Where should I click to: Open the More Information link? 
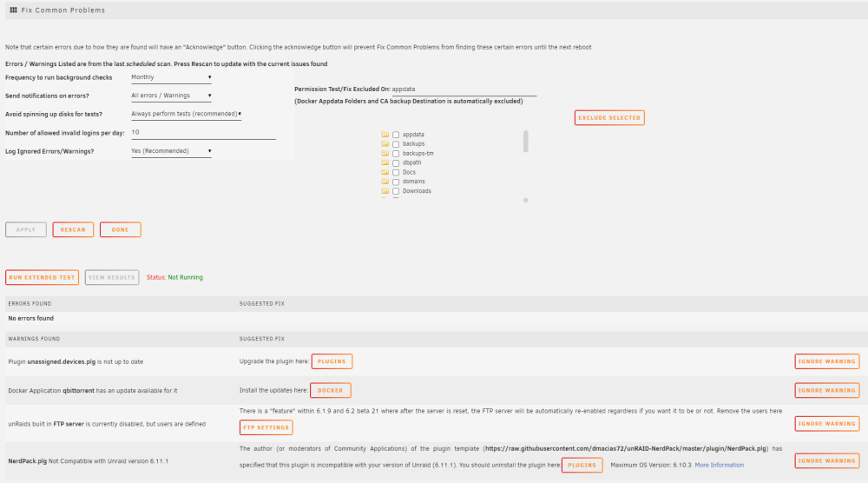pos(719,466)
